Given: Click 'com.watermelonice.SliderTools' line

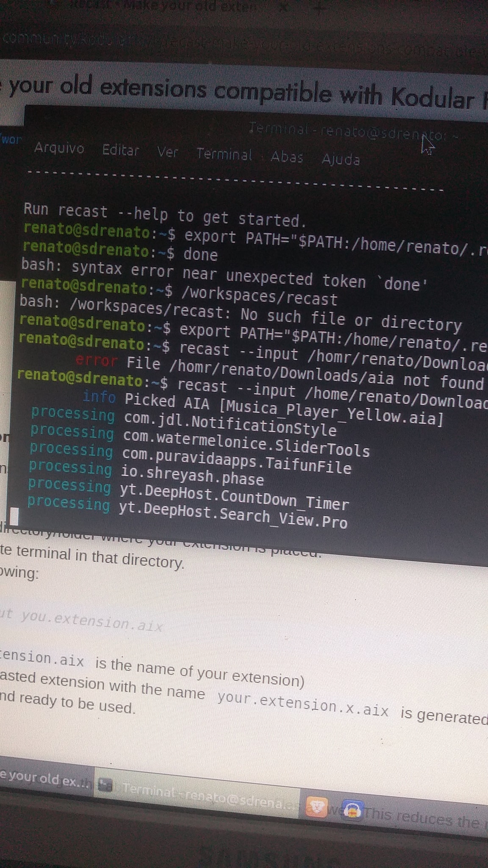Looking at the screenshot, I should (246, 443).
